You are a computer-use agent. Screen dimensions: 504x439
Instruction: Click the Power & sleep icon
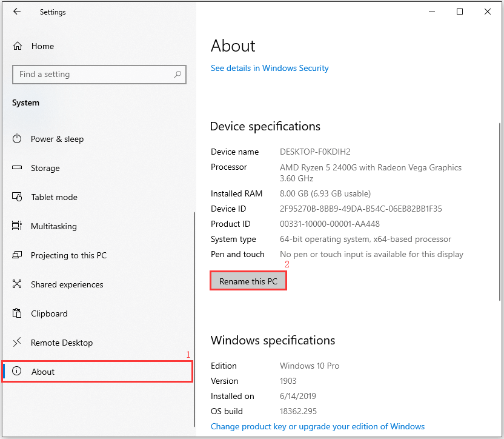click(17, 139)
